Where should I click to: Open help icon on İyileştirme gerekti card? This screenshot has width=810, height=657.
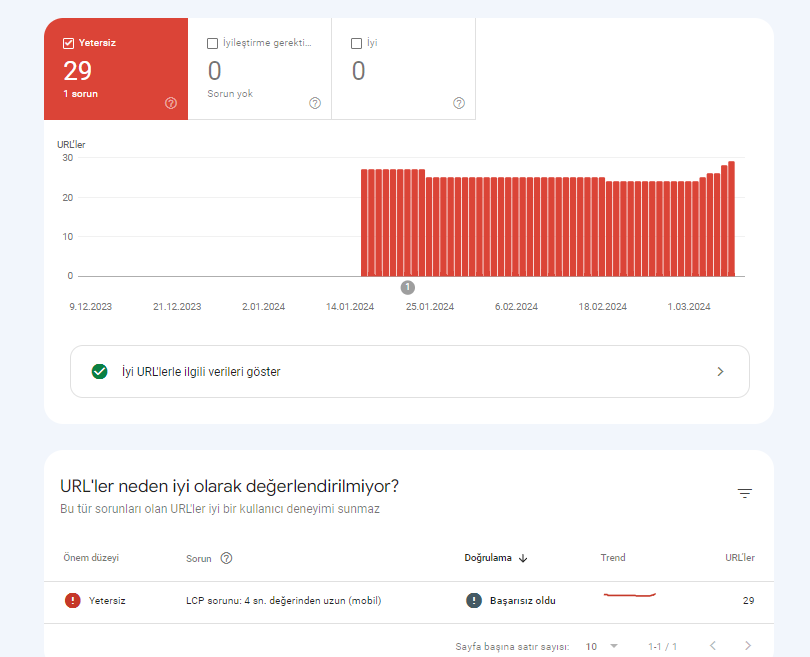pos(315,103)
